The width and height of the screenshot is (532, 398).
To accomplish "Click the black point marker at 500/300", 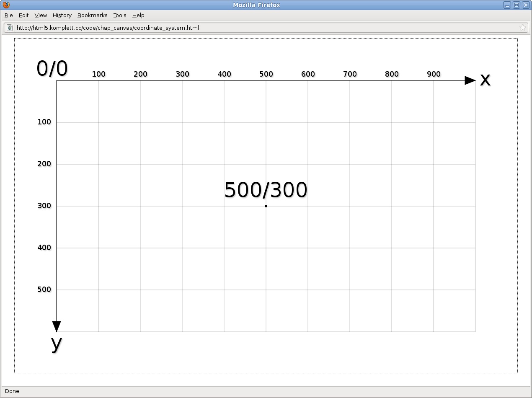I will click(x=266, y=206).
